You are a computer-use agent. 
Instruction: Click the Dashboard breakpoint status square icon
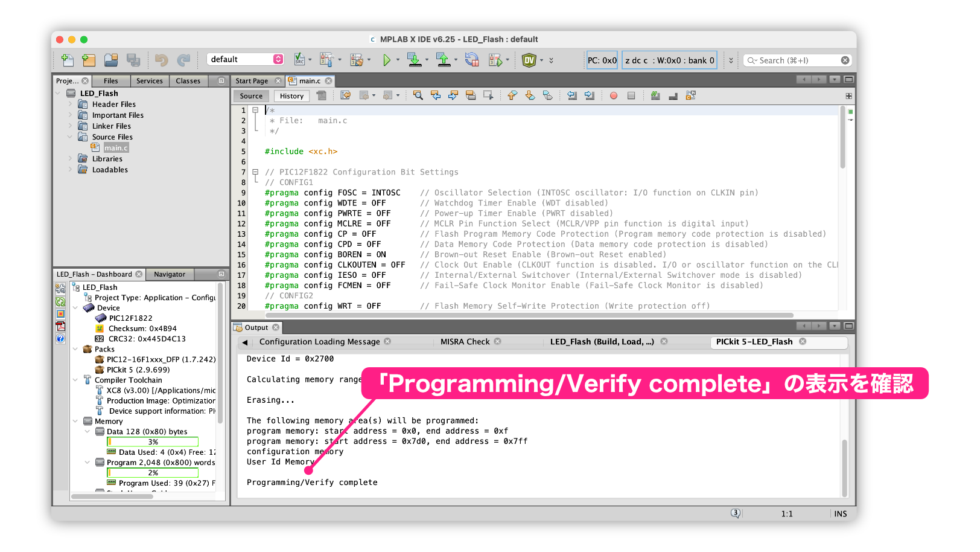60,313
